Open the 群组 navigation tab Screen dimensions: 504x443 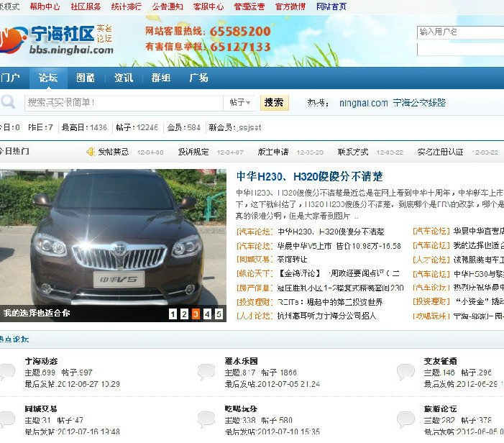161,78
